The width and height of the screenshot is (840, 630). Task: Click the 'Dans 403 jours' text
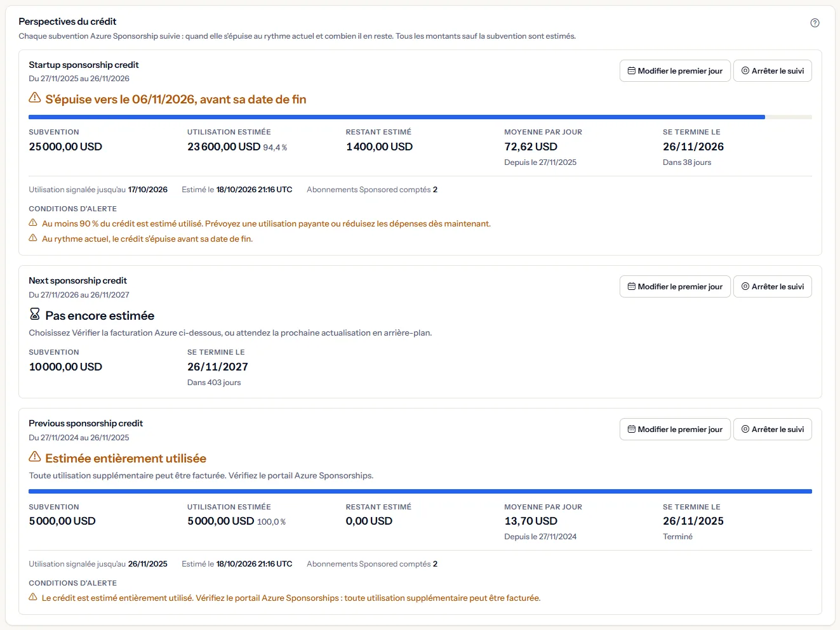pos(214,383)
